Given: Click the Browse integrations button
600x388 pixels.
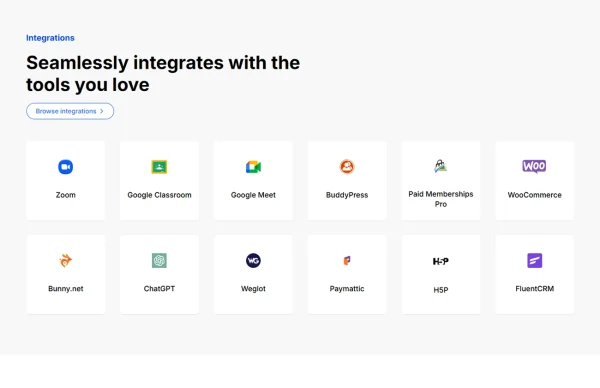Looking at the screenshot, I should click(70, 111).
